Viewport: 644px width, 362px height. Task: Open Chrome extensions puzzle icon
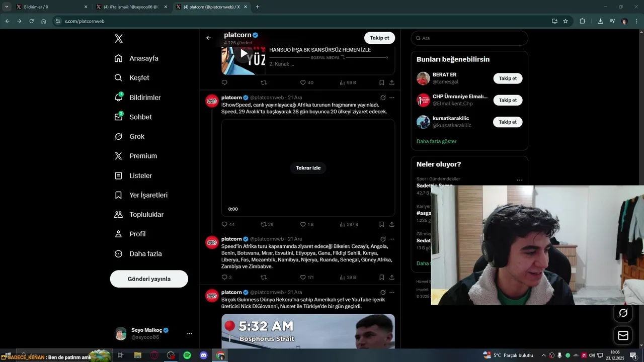[x=583, y=21]
